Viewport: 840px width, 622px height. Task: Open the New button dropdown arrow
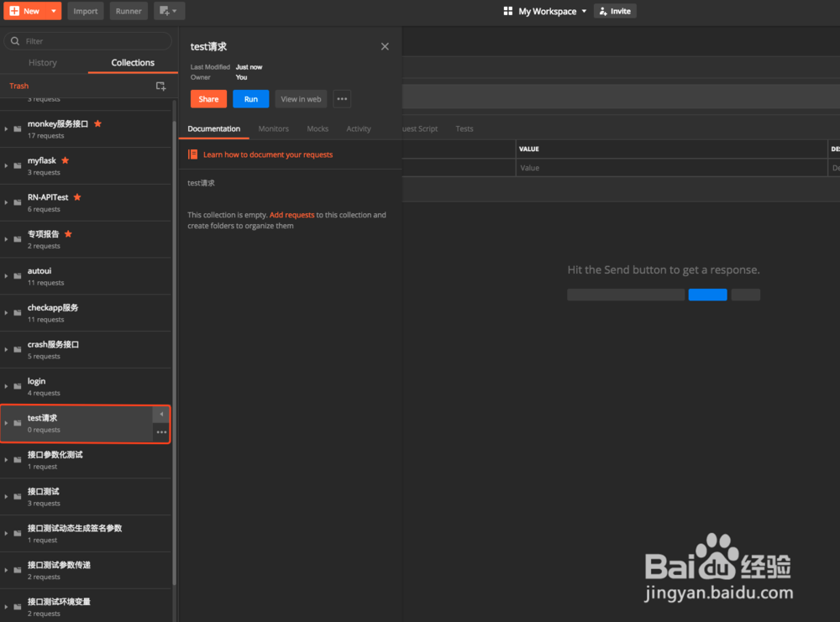click(x=54, y=11)
